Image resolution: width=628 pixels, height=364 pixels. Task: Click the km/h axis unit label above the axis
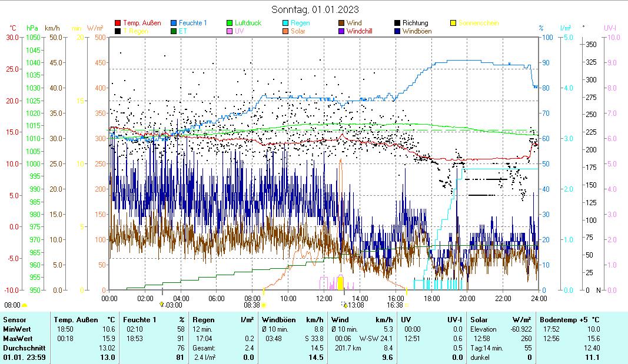[52, 28]
